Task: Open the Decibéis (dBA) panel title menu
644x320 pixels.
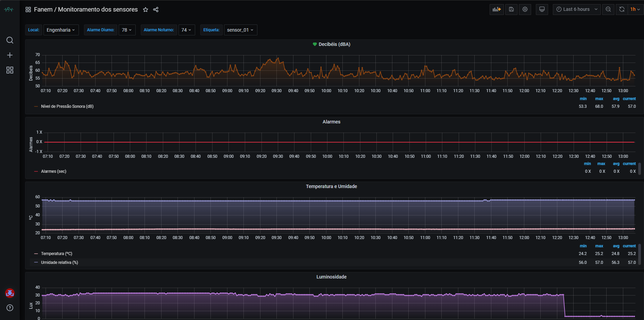Action: tap(334, 44)
